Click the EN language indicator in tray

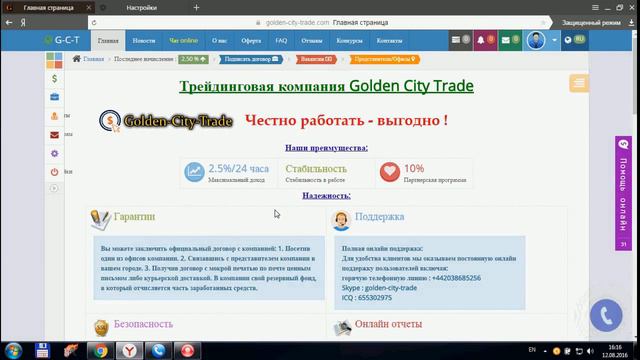pyautogui.click(x=532, y=350)
